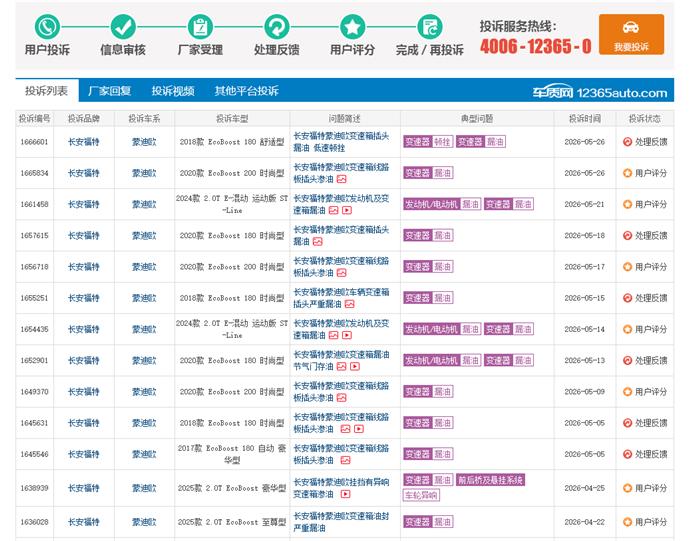Click 发动机/电动机 漏油 tag in row 1661458
This screenshot has width=700, height=541.
click(442, 204)
